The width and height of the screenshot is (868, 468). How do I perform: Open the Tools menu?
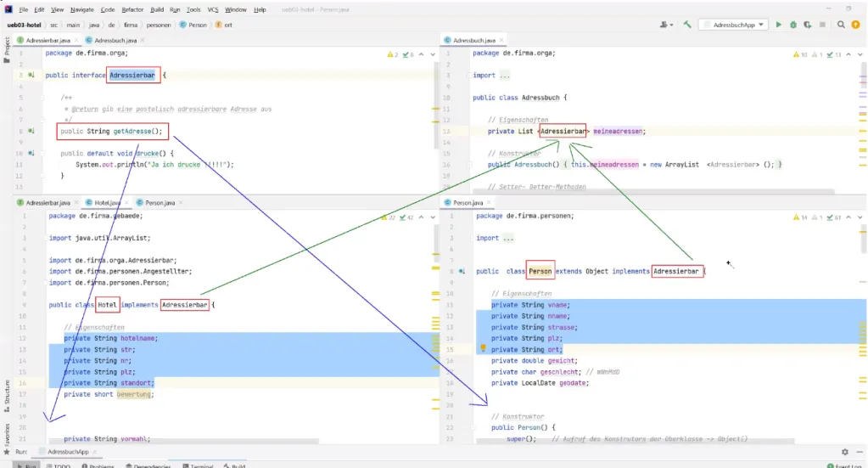pyautogui.click(x=193, y=9)
